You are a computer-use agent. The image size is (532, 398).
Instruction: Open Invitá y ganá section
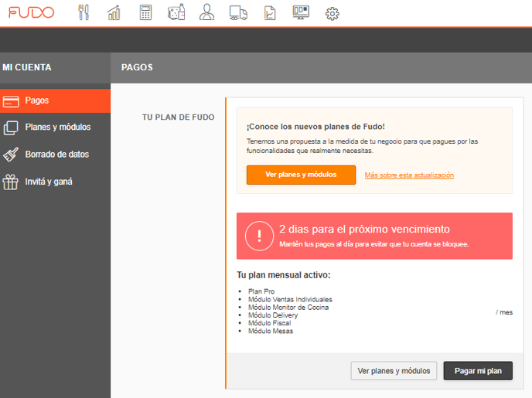click(x=55, y=182)
